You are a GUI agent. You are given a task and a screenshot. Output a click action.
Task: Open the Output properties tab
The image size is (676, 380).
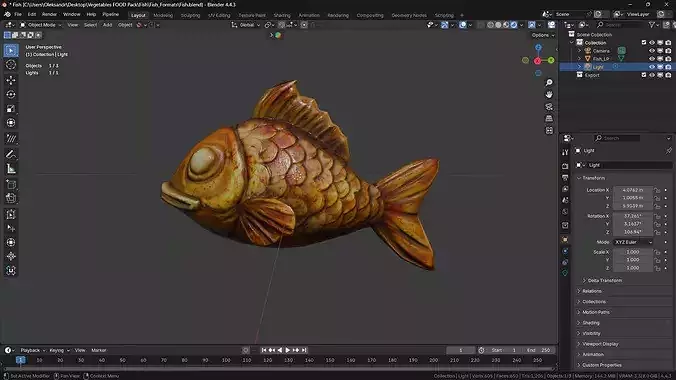click(x=565, y=178)
